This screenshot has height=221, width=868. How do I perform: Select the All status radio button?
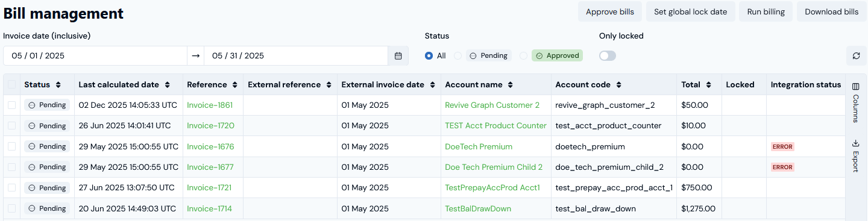(429, 55)
